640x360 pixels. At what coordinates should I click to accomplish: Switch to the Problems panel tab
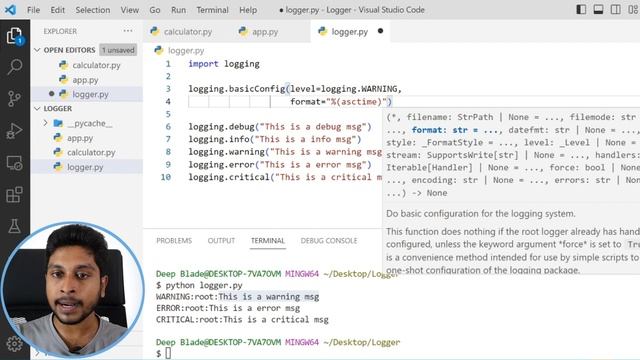174,241
